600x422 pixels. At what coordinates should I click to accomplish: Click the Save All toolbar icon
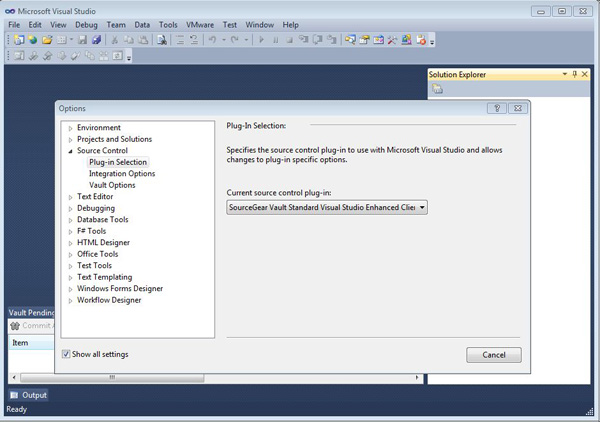coord(96,40)
